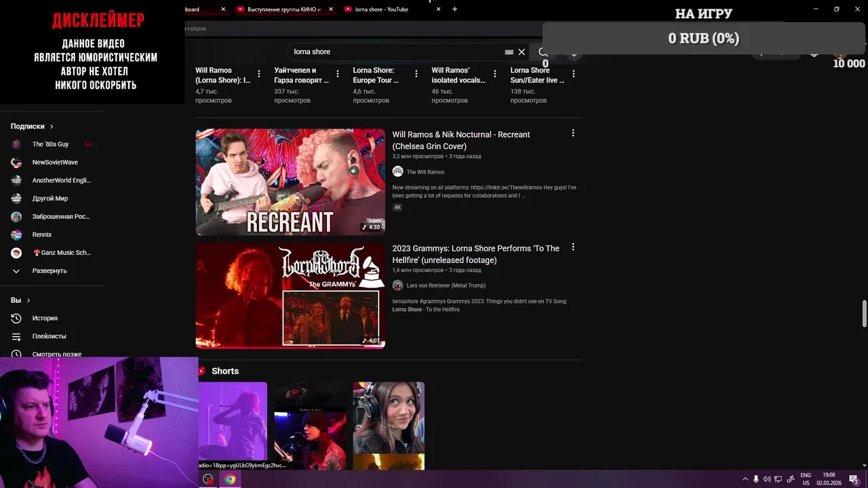
Task: Click the Shorts section heading
Action: pyautogui.click(x=225, y=371)
